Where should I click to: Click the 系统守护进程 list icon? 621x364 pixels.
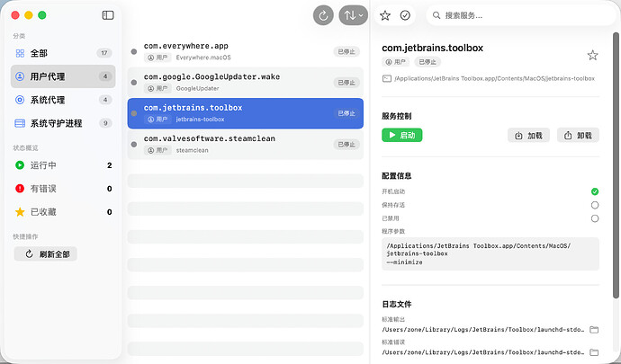click(20, 123)
